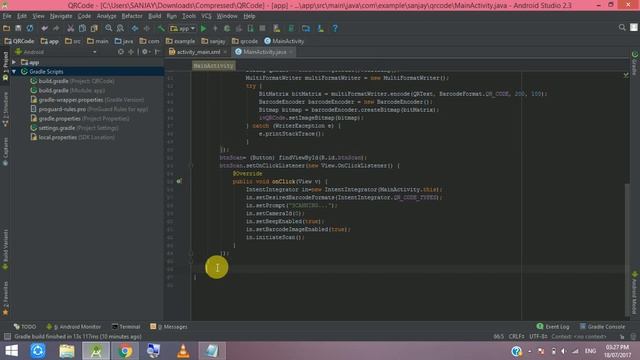Open the Edit menu
Viewport: 640px width, 360px height.
tap(22, 16)
